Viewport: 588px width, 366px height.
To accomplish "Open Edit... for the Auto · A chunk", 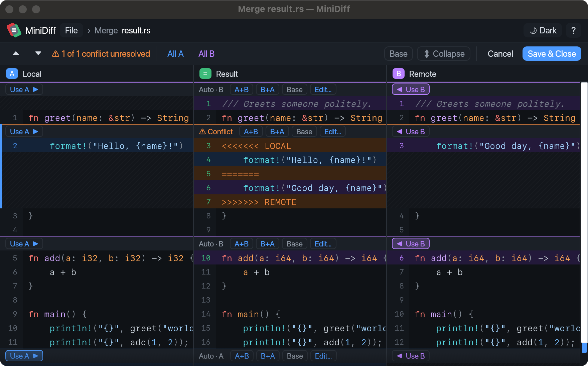I will pyautogui.click(x=323, y=356).
